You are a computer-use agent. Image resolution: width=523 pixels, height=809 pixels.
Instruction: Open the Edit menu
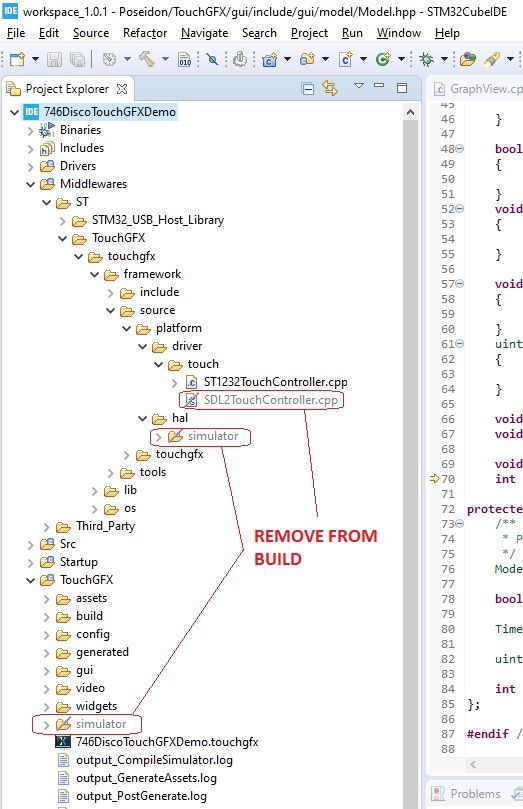pos(49,33)
